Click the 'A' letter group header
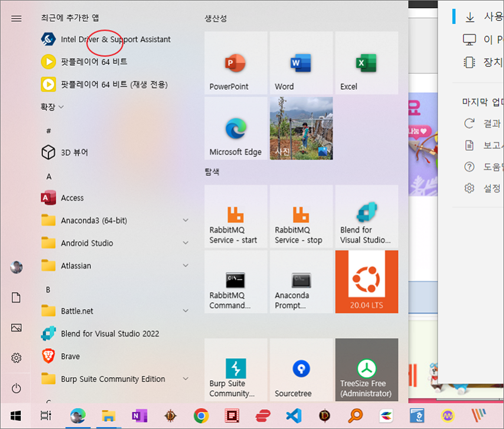This screenshot has width=504, height=429. (49, 177)
